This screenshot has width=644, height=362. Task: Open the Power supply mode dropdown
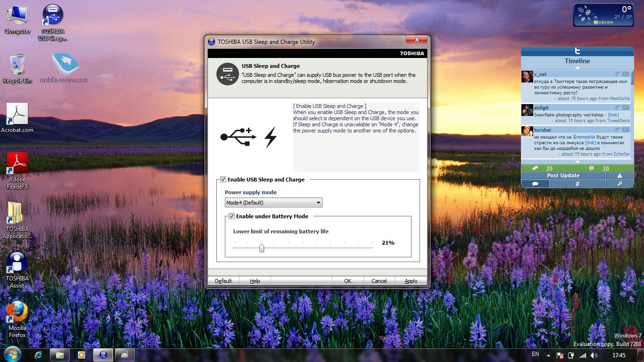coord(273,203)
